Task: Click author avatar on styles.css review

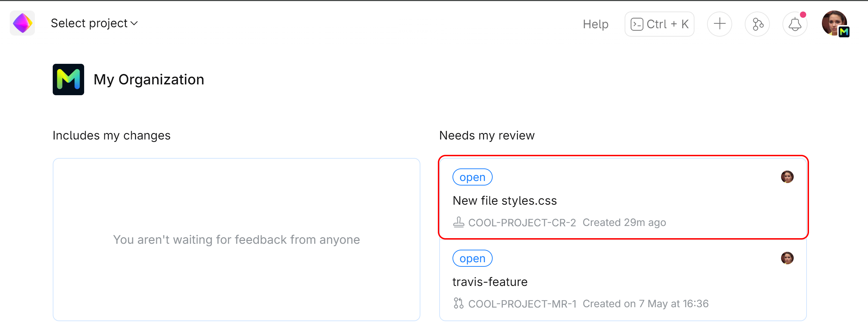Action: click(787, 177)
